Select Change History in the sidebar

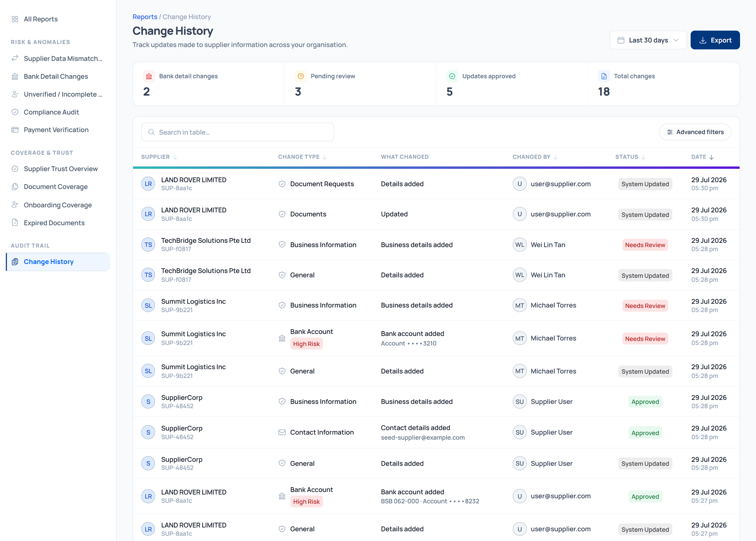point(58,262)
